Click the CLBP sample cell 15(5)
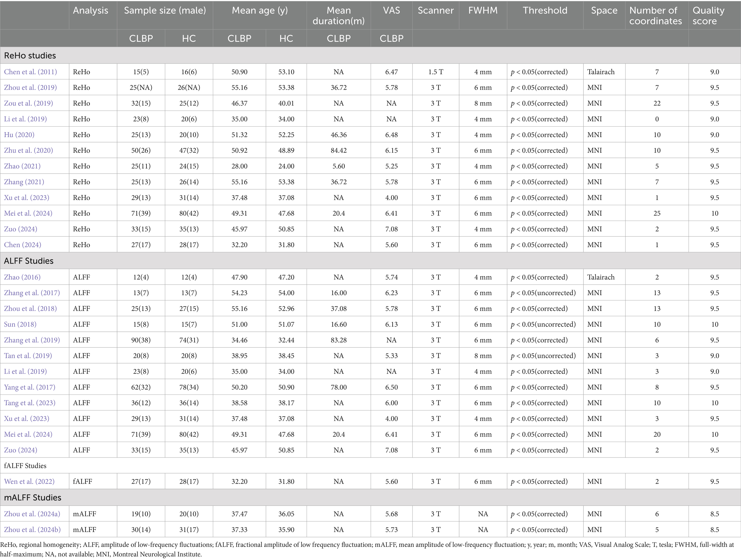The image size is (741, 560). (141, 72)
